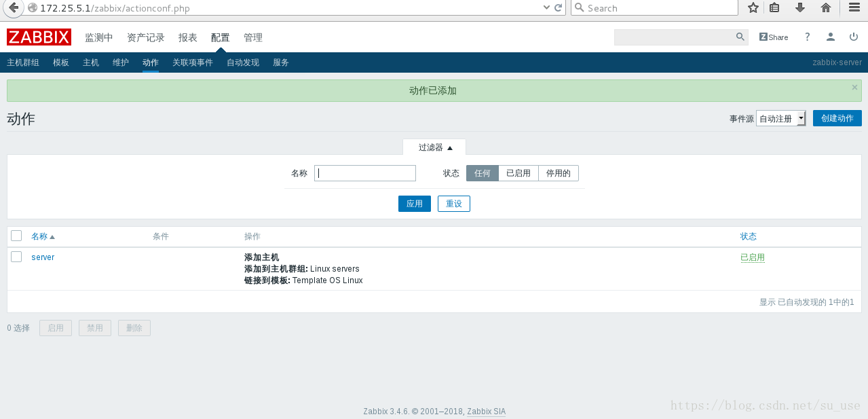The height and width of the screenshot is (419, 868).
Task: Go to 关联项事件 submenu
Action: point(193,62)
